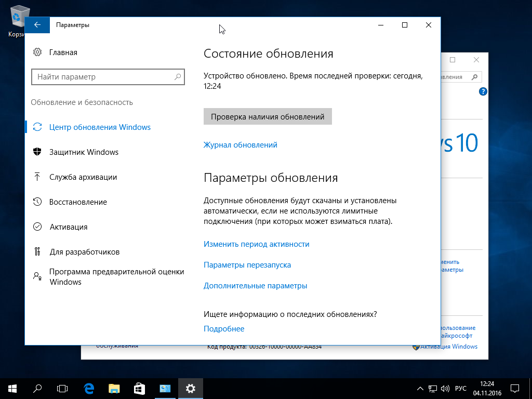Open Журнал обновлений link
This screenshot has height=399, width=532.
pos(240,145)
